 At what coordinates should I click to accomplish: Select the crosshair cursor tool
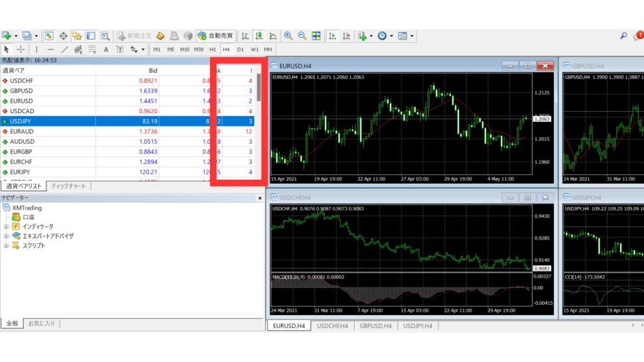(21, 49)
